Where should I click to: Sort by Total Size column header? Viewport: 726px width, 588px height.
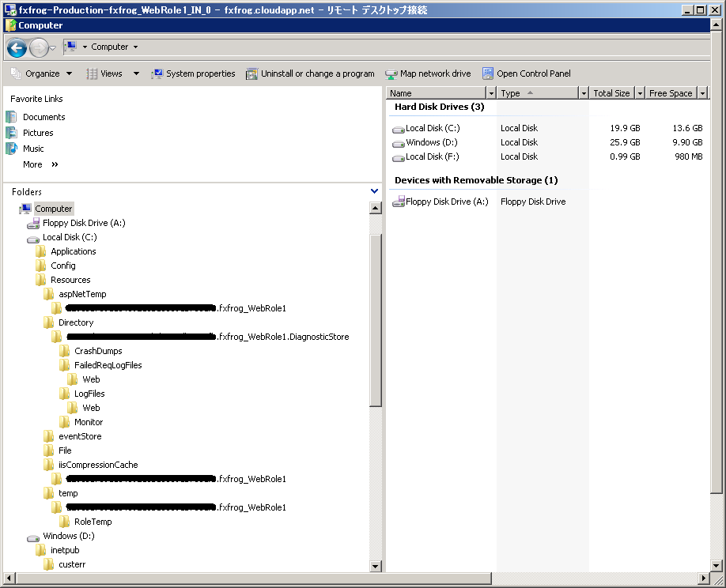point(611,93)
